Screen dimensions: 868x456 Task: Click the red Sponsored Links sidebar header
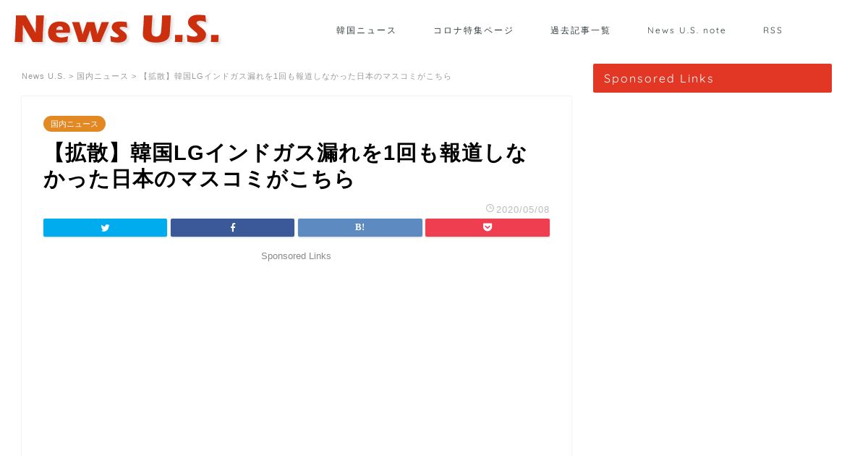(712, 78)
